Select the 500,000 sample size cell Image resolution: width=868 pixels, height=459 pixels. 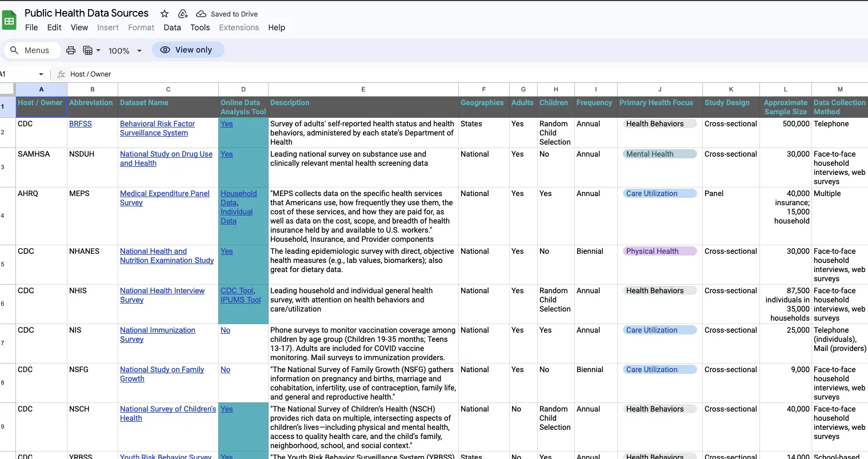[786, 133]
